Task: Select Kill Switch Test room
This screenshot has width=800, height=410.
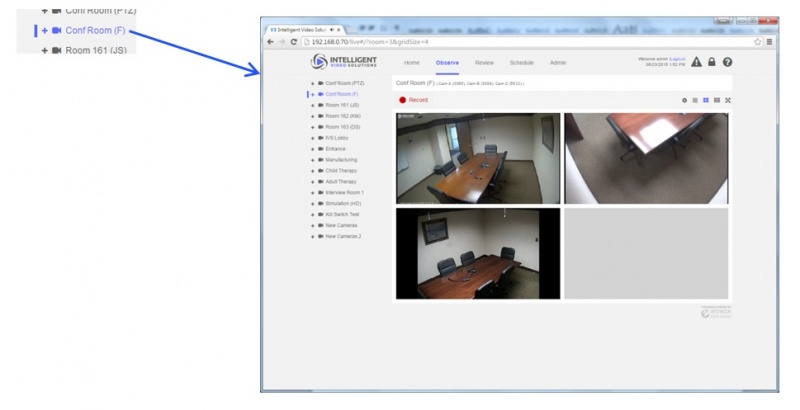Action: tap(342, 215)
